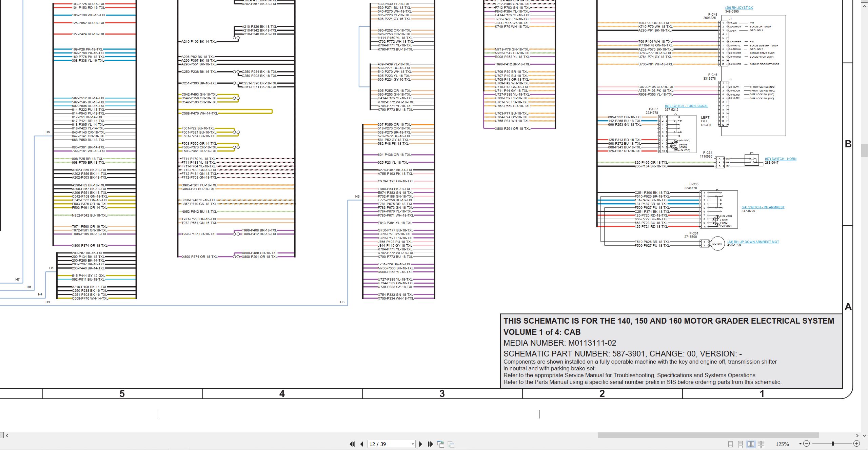This screenshot has width=868, height=450.
Task: Open the (20) RH JOYSTICK link
Action: click(x=739, y=8)
